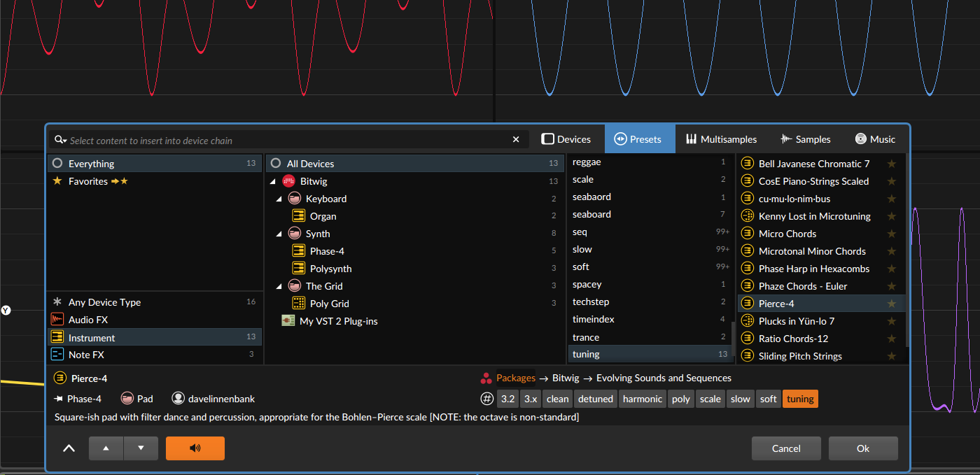980x475 pixels.
Task: Select Any Device Type filter
Action: pyautogui.click(x=155, y=302)
